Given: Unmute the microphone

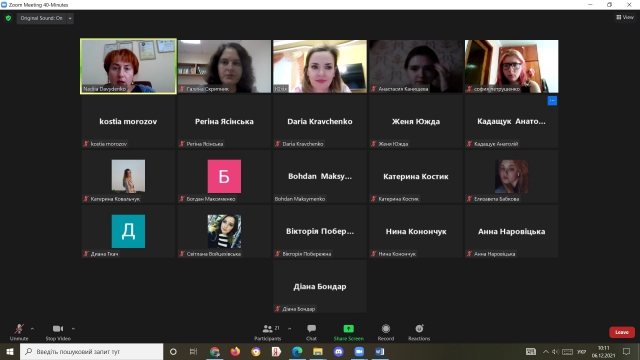Looking at the screenshot, I should [19, 332].
